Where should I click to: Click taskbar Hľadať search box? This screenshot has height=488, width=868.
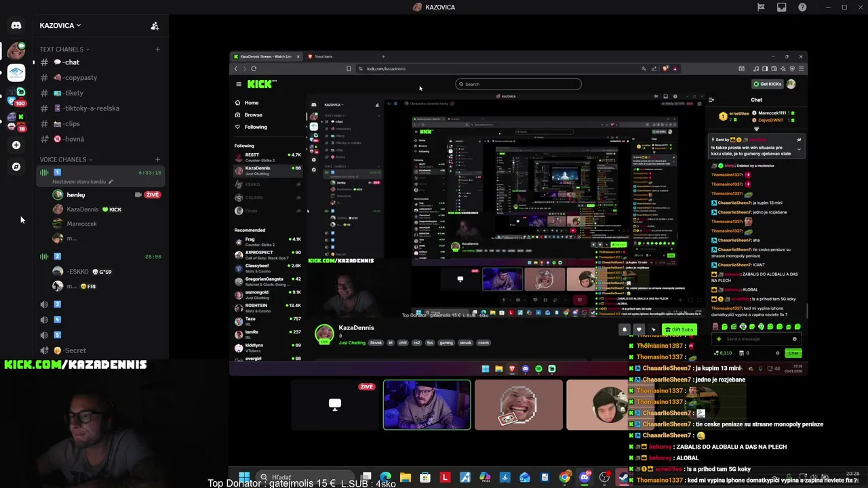pyautogui.click(x=304, y=477)
